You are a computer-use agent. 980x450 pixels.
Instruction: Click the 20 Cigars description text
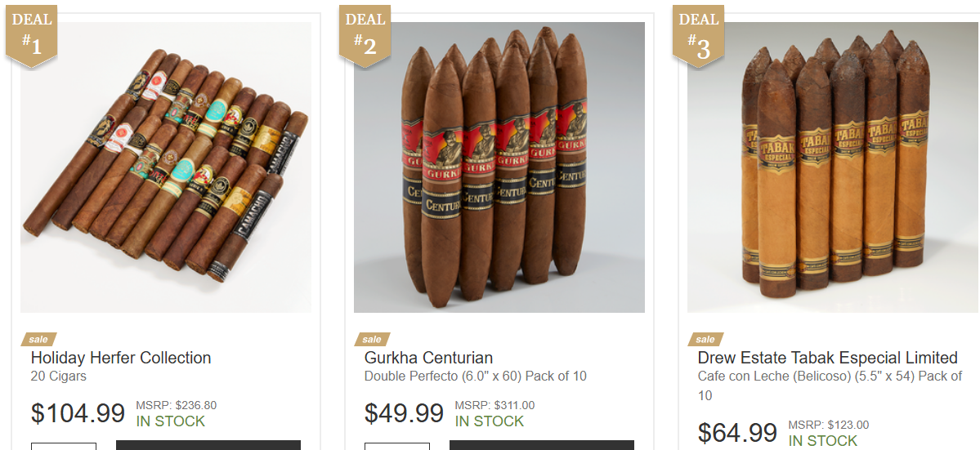[x=58, y=376]
